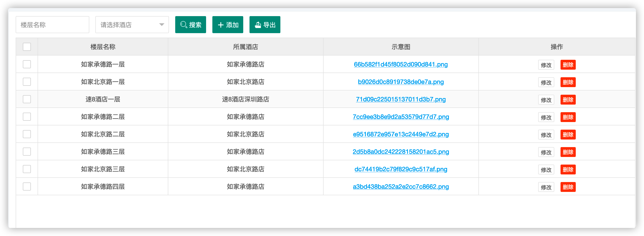Click the 搜索 search button
644x236 pixels.
tap(190, 25)
